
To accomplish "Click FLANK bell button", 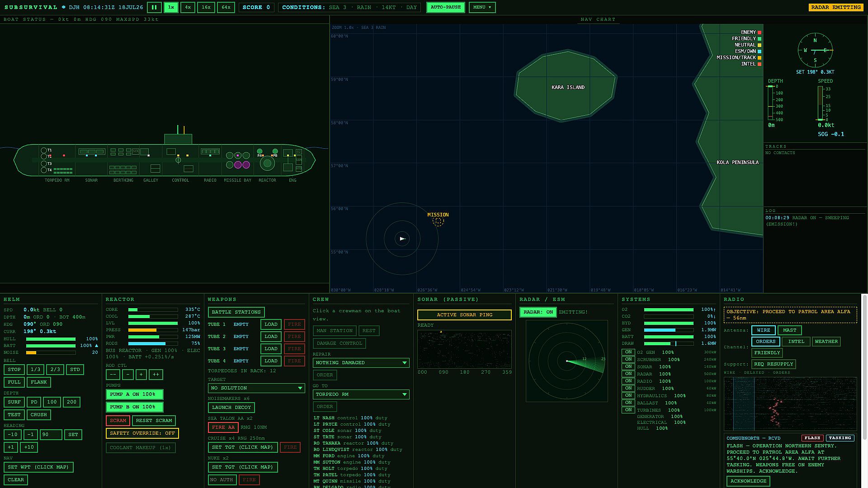I will tap(39, 382).
